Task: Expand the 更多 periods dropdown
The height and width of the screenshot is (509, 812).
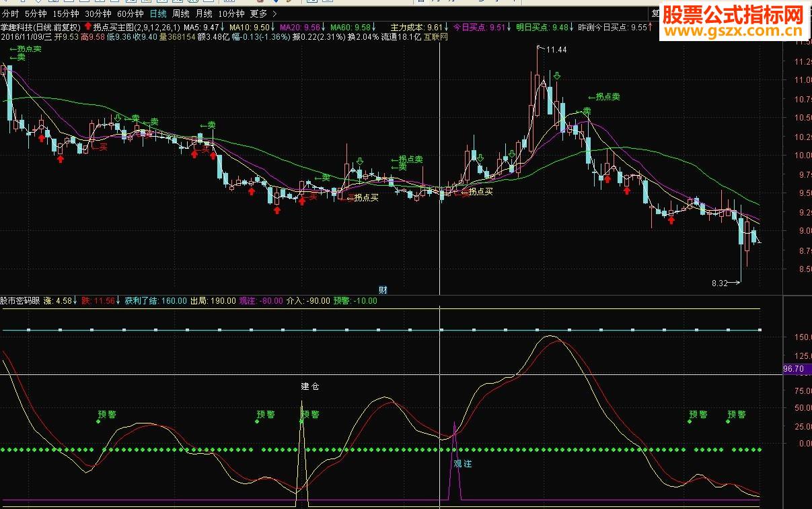Action: 262,13
